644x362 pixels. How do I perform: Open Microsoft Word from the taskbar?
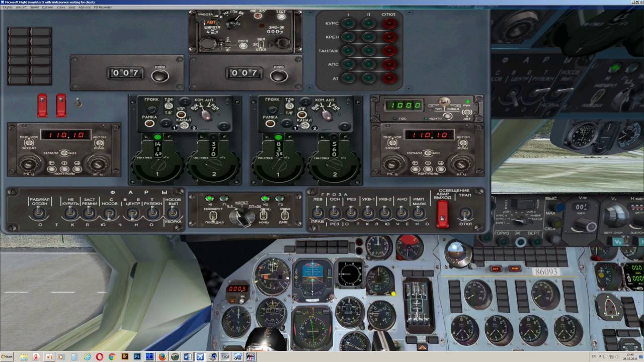pos(187,356)
